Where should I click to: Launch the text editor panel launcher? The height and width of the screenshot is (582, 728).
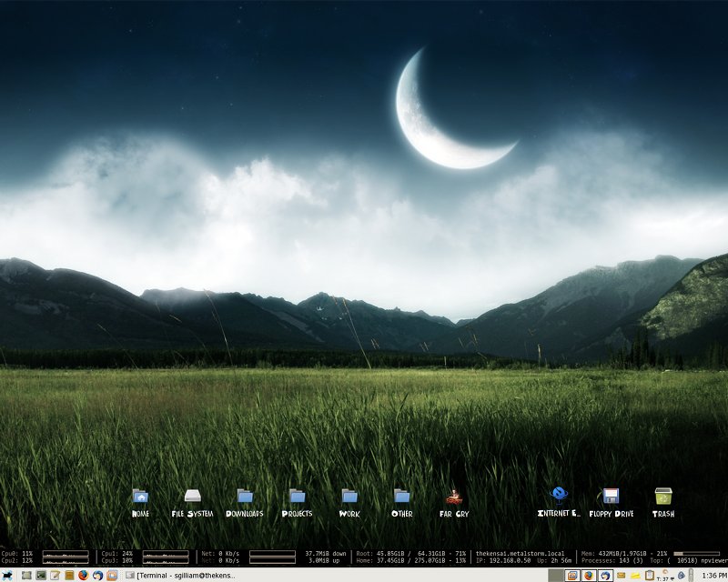click(x=55, y=576)
